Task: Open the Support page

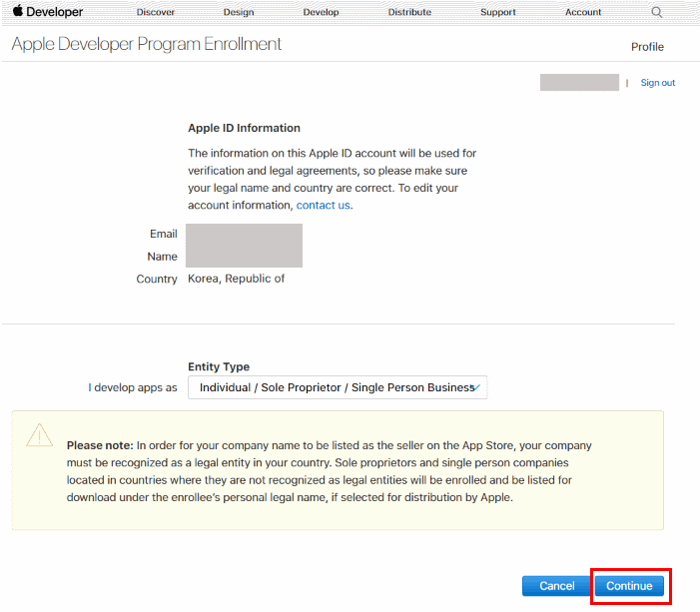Action: pyautogui.click(x=497, y=12)
